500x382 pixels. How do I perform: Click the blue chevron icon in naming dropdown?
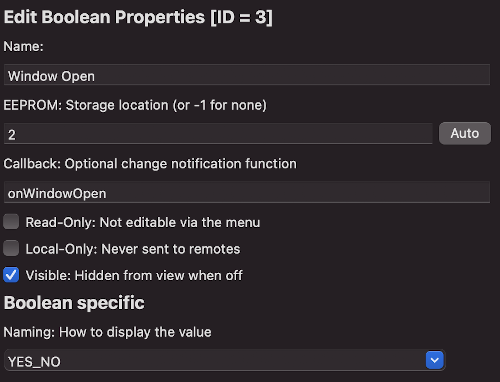(x=435, y=360)
